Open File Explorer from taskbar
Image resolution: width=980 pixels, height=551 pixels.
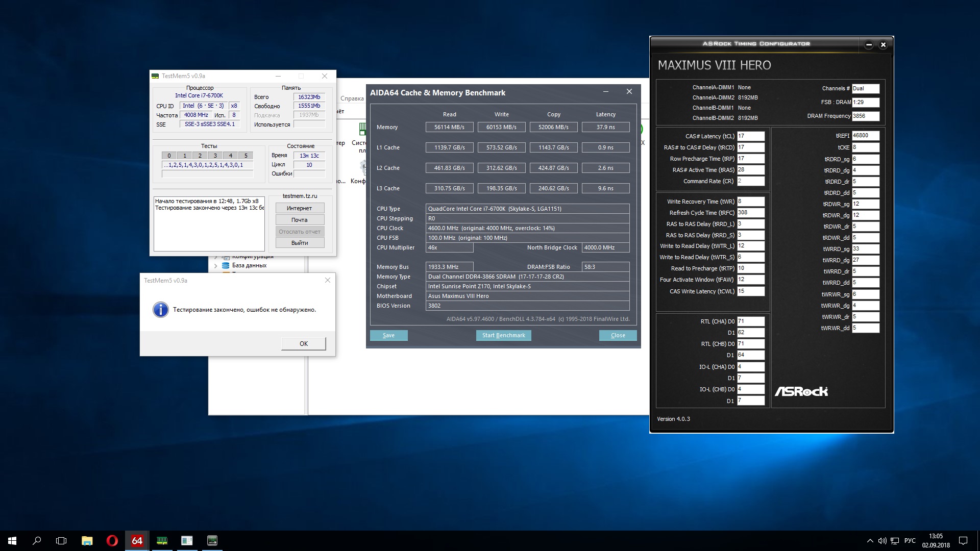coord(87,541)
